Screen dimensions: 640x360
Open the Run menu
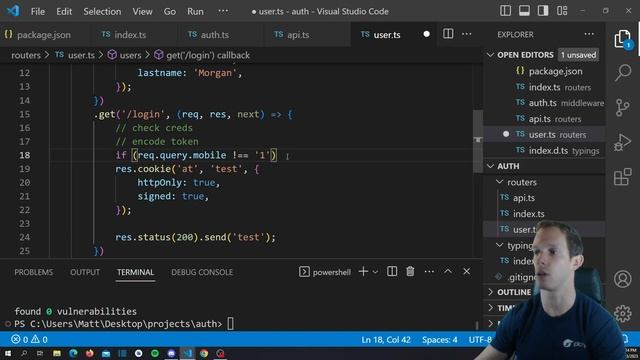pos(195,11)
